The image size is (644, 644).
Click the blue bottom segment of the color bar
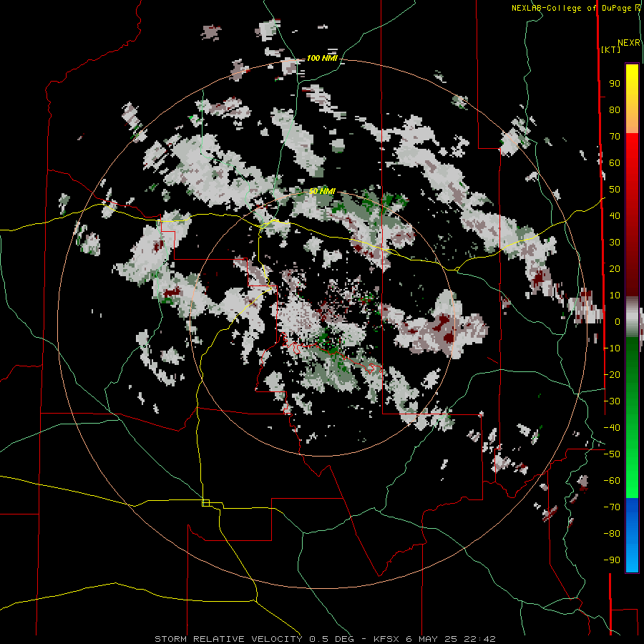coord(632,535)
